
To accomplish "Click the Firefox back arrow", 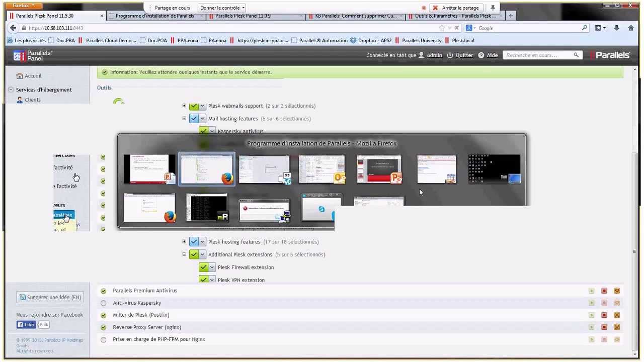I will click(13, 28).
